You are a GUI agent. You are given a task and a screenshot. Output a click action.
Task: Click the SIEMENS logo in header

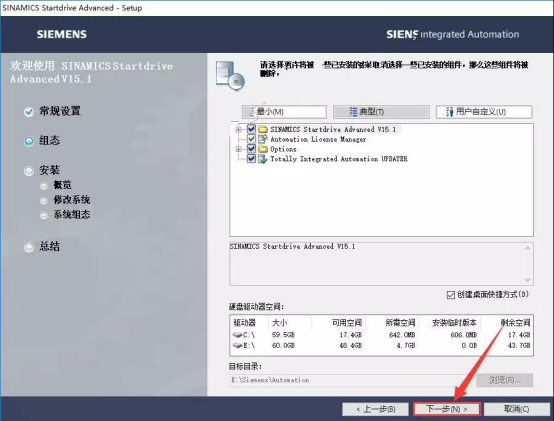coord(61,34)
